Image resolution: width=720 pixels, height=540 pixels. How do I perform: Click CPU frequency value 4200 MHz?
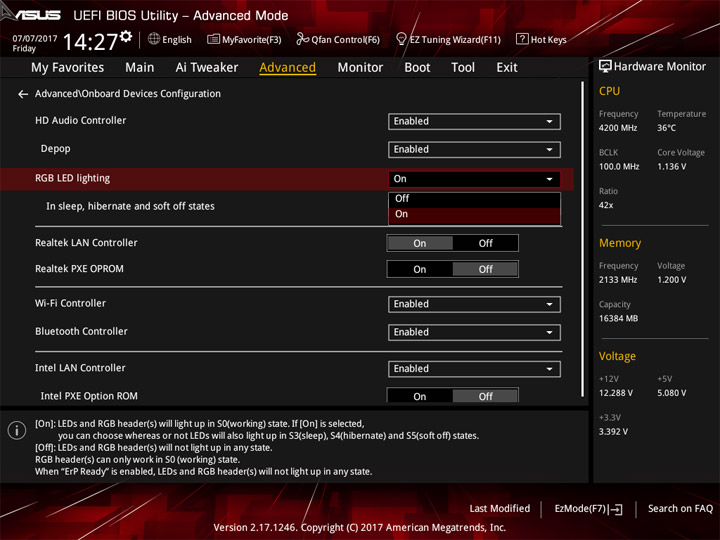pyautogui.click(x=618, y=128)
